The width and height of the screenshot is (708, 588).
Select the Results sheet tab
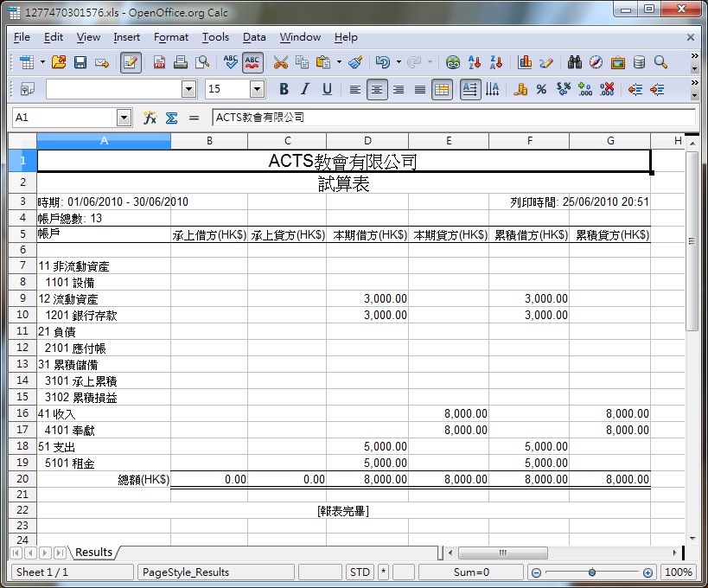point(93,553)
